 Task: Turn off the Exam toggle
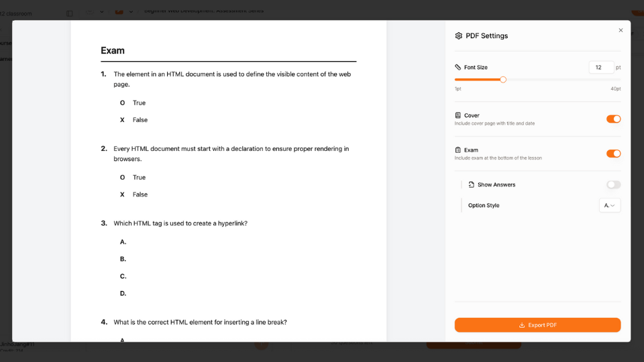point(613,154)
